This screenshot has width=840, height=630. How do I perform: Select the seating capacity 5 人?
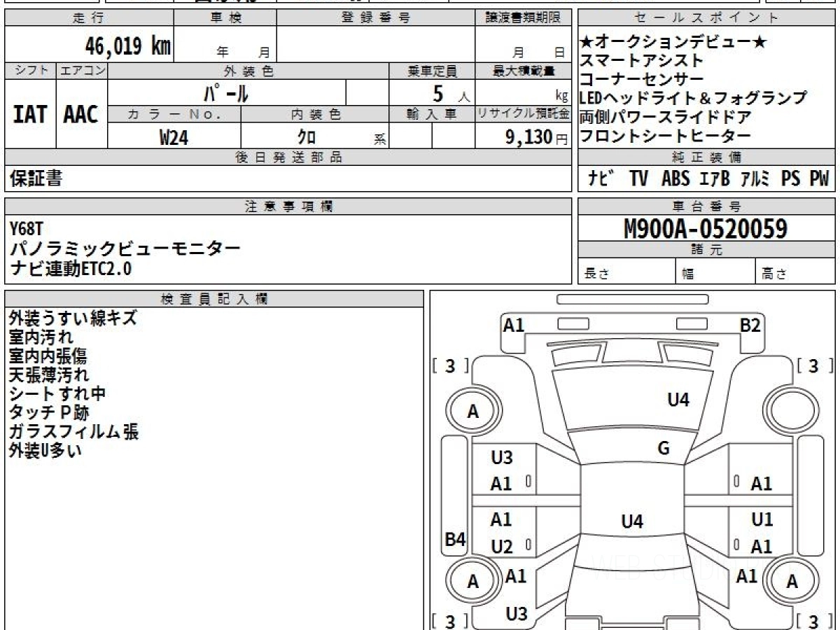pyautogui.click(x=451, y=92)
